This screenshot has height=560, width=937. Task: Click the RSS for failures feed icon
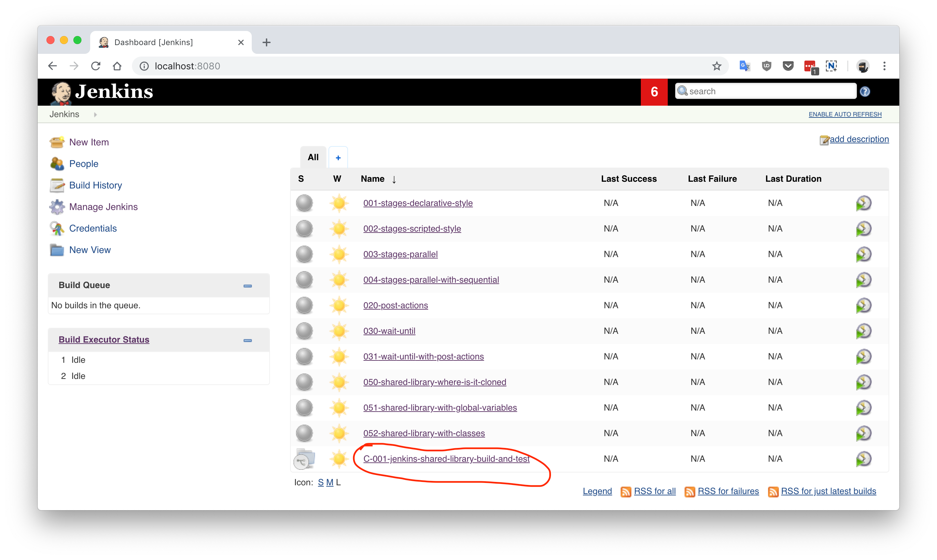pos(689,492)
